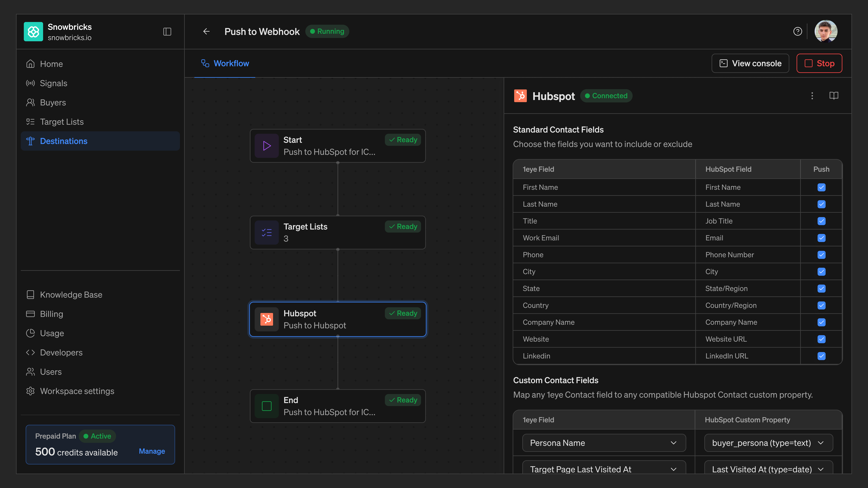Open the Billing page
The height and width of the screenshot is (488, 868).
pyautogui.click(x=100, y=314)
